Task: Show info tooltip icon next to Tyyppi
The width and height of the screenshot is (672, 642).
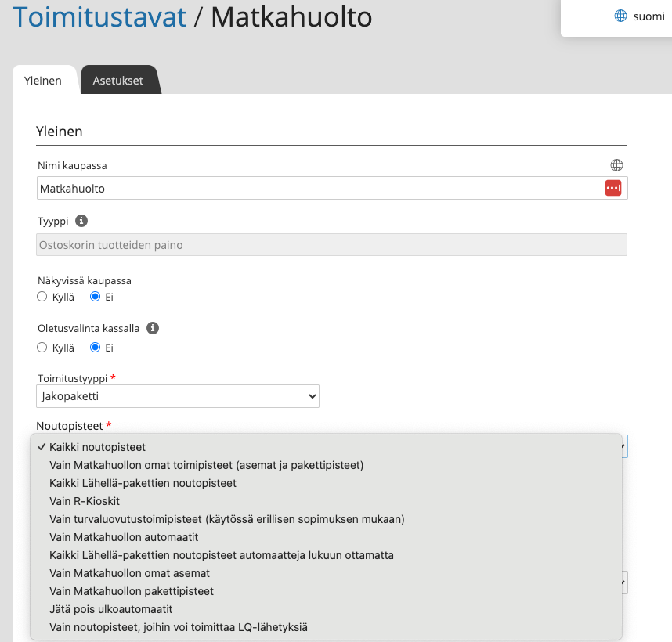Action: click(81, 221)
